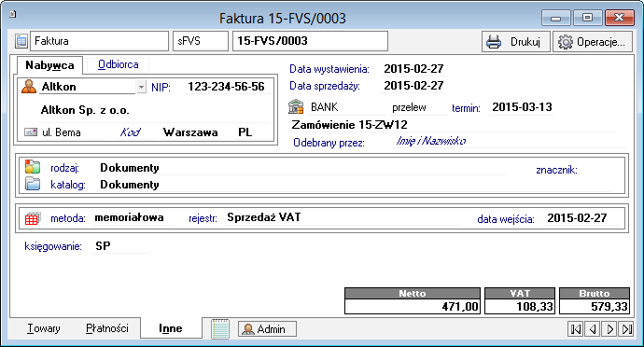
Task: Click the księgowanie label
Action: pyautogui.click(x=53, y=246)
